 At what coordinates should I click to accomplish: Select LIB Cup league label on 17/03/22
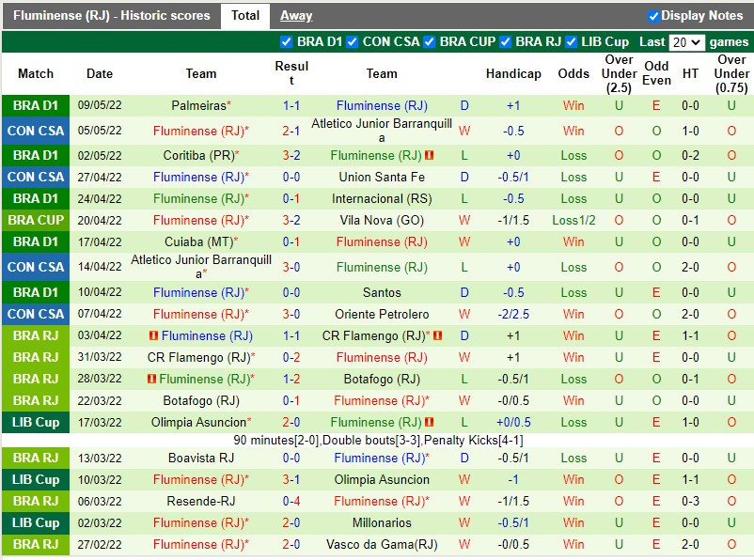(36, 422)
